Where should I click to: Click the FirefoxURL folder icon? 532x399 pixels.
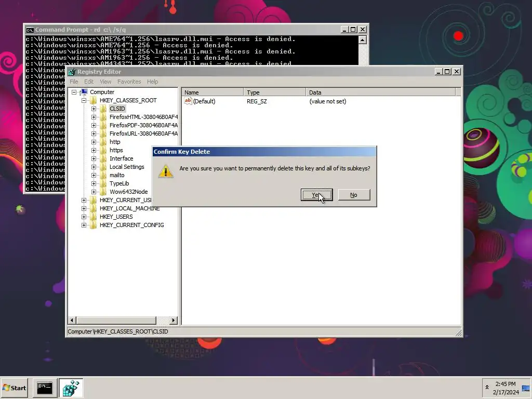tap(103, 134)
